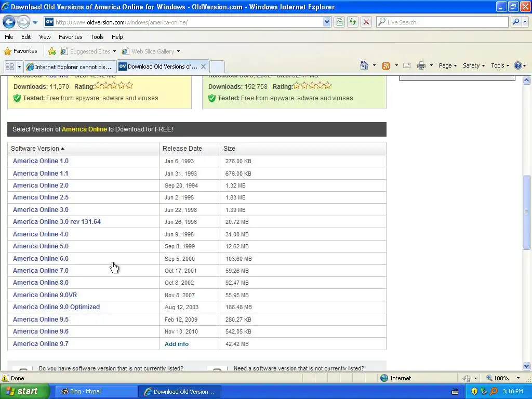Click the taskbar clock 3:18 PM
The width and height of the screenshot is (532, 399).
(513, 391)
